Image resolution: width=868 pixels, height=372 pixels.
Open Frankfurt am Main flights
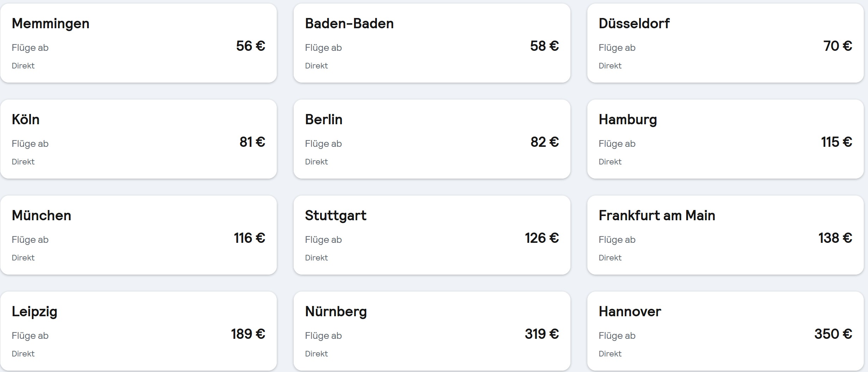(x=726, y=235)
